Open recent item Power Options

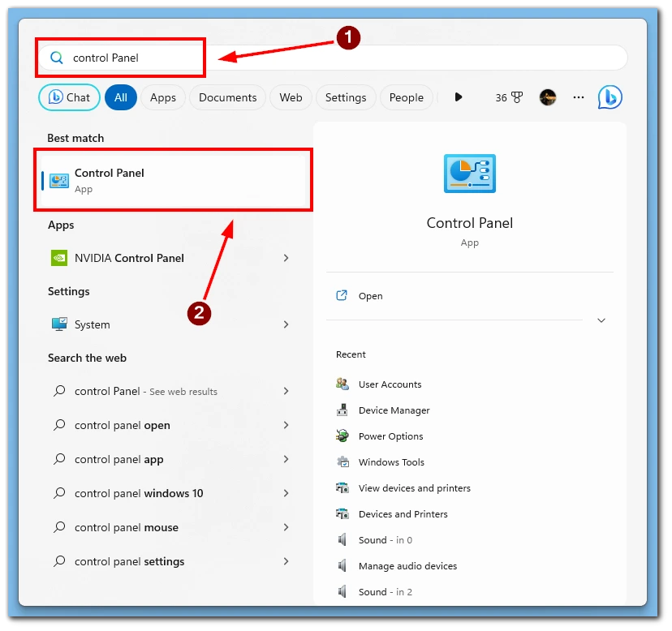coord(391,436)
